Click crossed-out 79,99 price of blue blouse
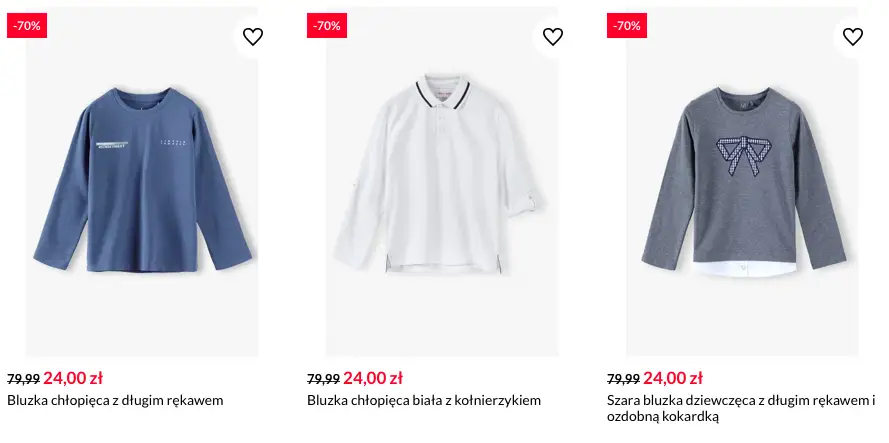Screen dimensions: 889x443 coord(23,379)
